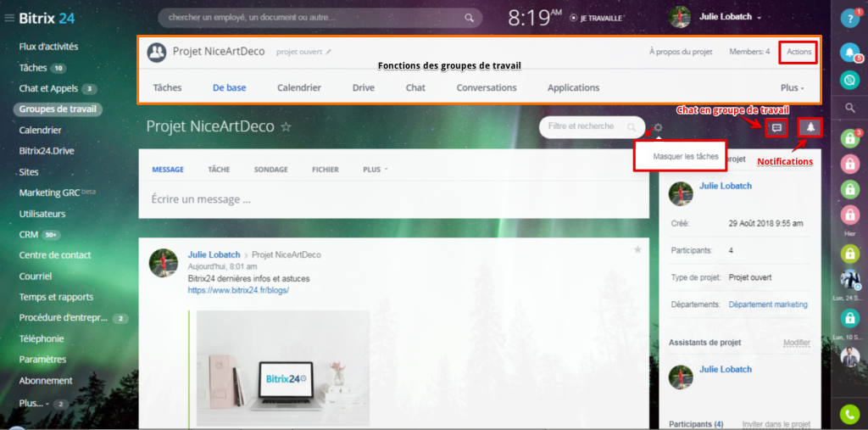Open the gear settings next to filter

(x=658, y=127)
